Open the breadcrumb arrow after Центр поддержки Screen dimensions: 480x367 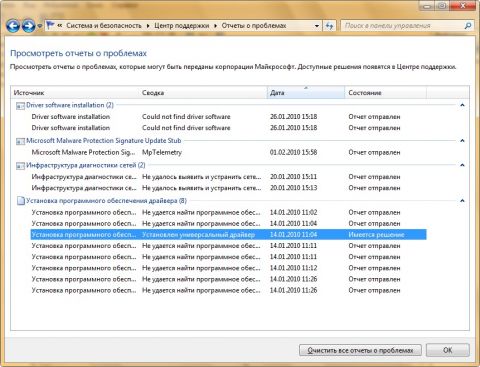(x=215, y=26)
